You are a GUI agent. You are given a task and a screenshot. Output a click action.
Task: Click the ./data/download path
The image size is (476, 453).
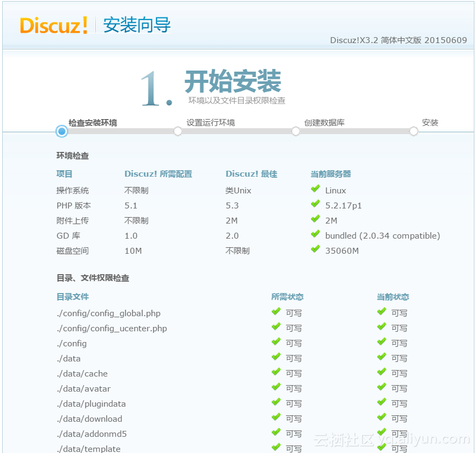tap(89, 419)
